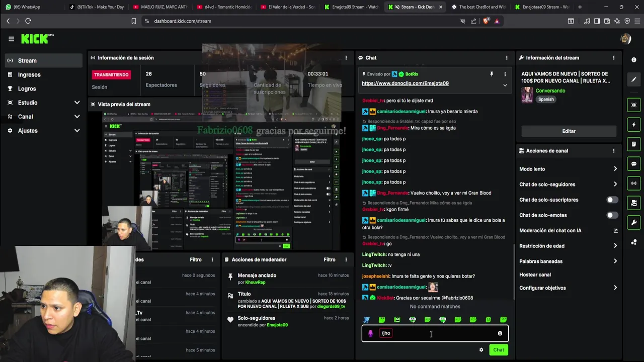Select Stream in the left sidebar
This screenshot has width=644, height=362.
[x=43, y=60]
